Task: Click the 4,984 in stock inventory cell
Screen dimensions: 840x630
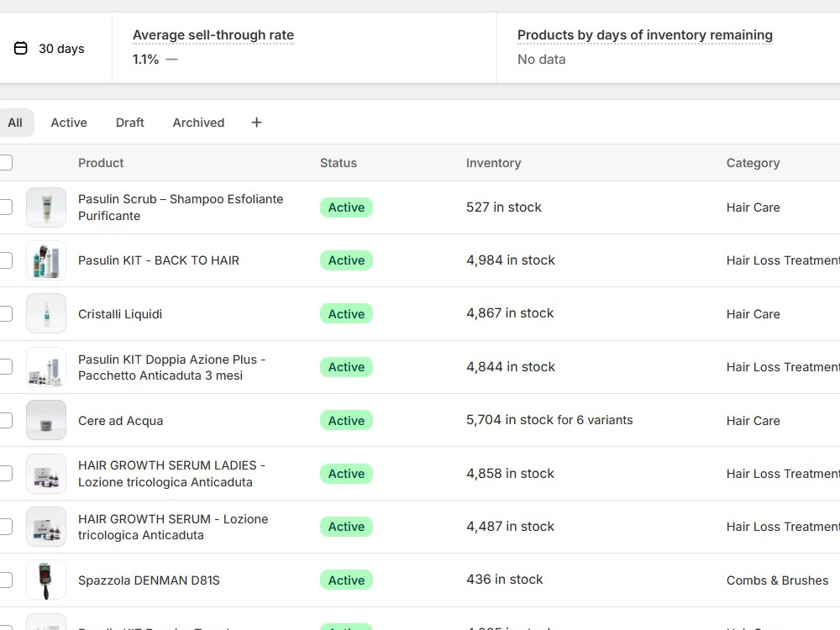Action: [x=511, y=260]
